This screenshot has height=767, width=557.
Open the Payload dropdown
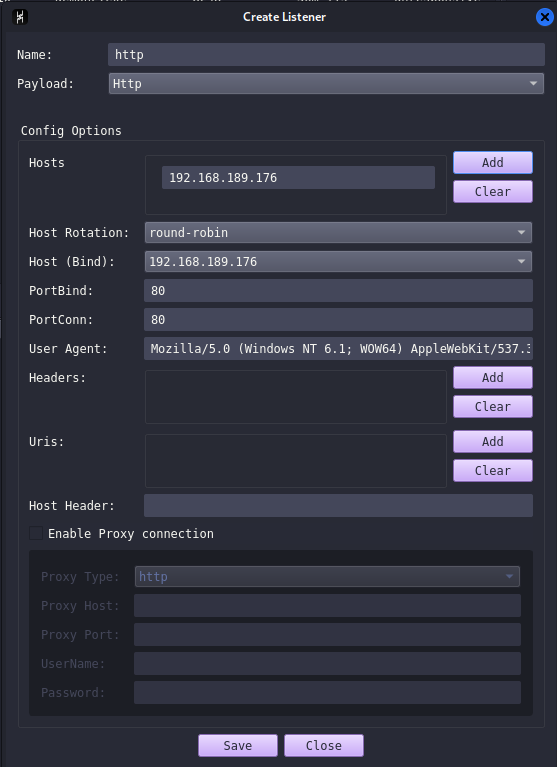(326, 84)
